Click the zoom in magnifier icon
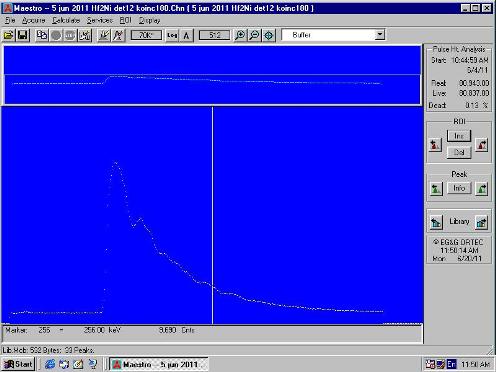This screenshot has height=372, width=496. [240, 35]
